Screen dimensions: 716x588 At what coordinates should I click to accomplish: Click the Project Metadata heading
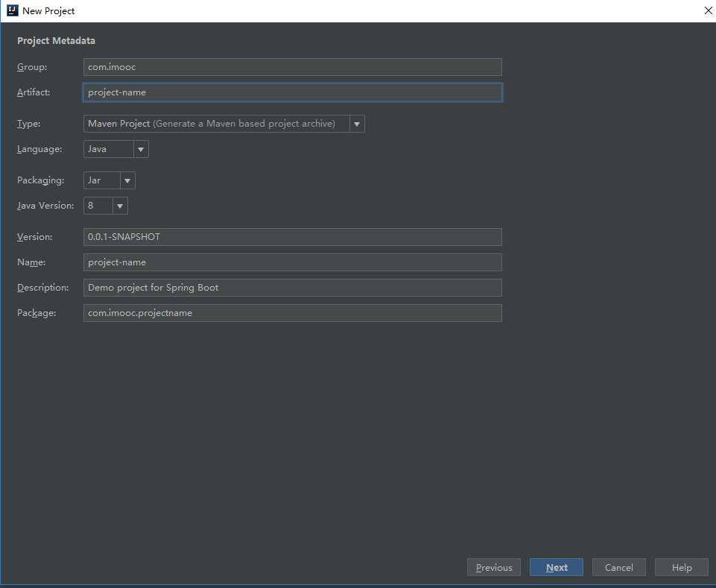click(x=57, y=41)
